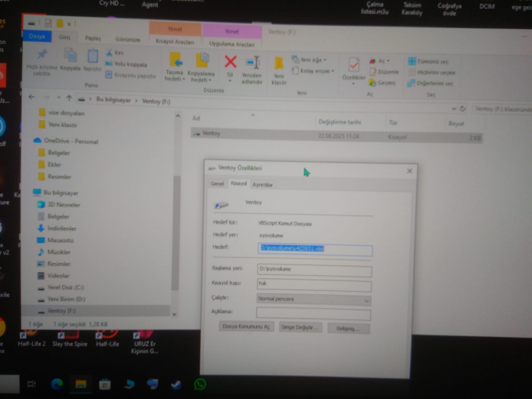Click the Kopyala ribbon icon
The height and width of the screenshot is (399, 532).
[70, 60]
